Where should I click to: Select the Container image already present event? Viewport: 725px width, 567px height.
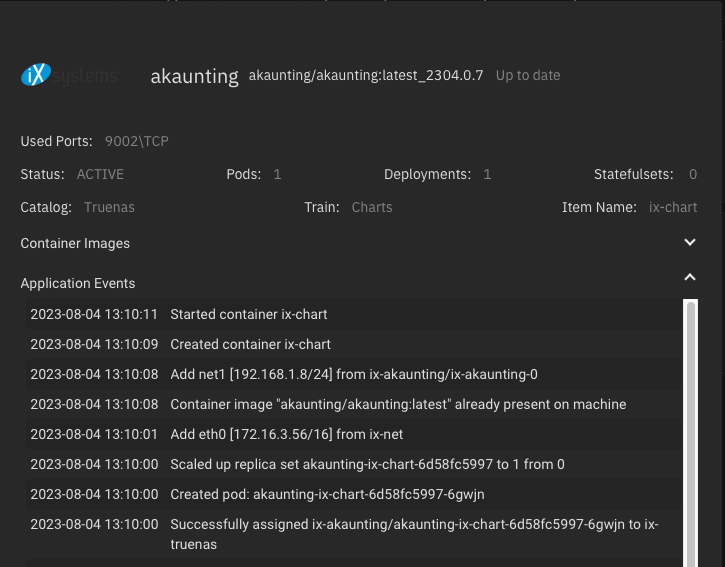(354, 405)
